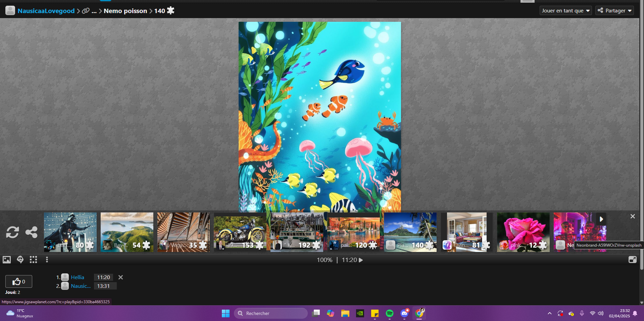Expand the breadcrumb ellipsis
This screenshot has height=321, width=644.
point(94,11)
